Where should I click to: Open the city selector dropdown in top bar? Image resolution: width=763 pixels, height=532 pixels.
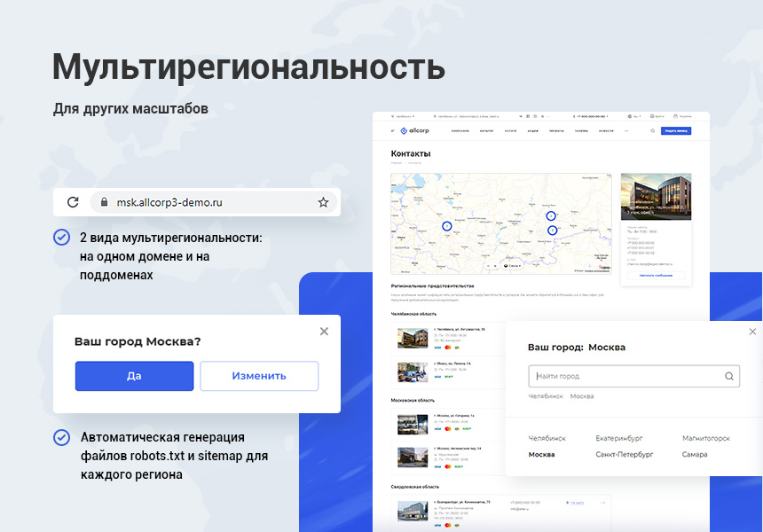click(x=405, y=116)
